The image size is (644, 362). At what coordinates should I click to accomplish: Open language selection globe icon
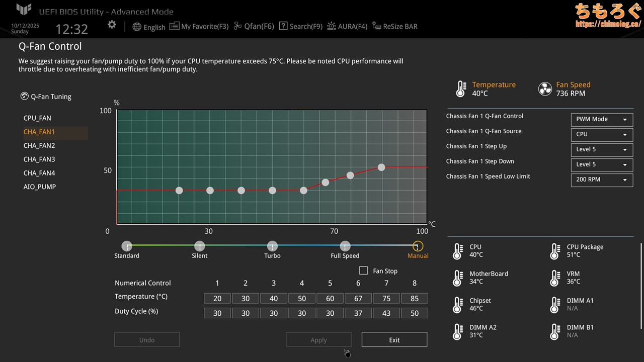point(137,27)
